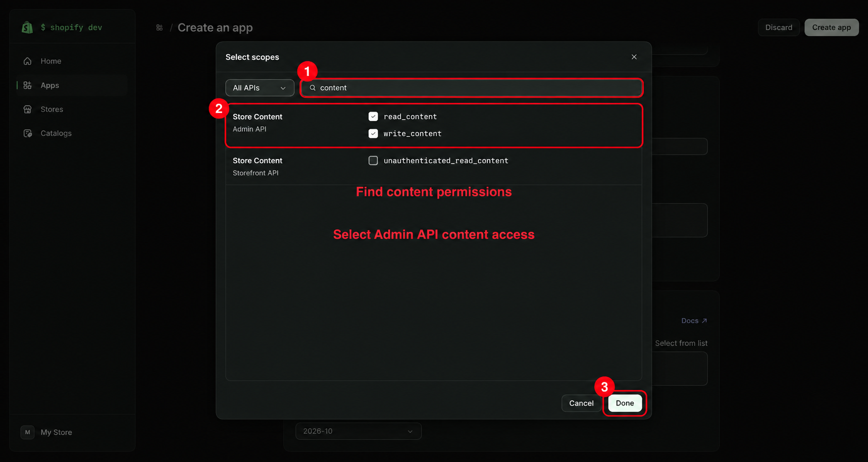The image size is (868, 462).
Task: Click the Done button
Action: (625, 403)
